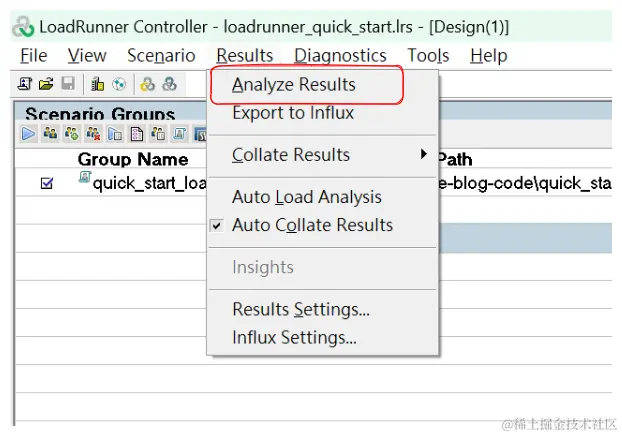Open a scenario with the folder icon
The height and width of the screenshot is (436, 622).
[x=46, y=84]
